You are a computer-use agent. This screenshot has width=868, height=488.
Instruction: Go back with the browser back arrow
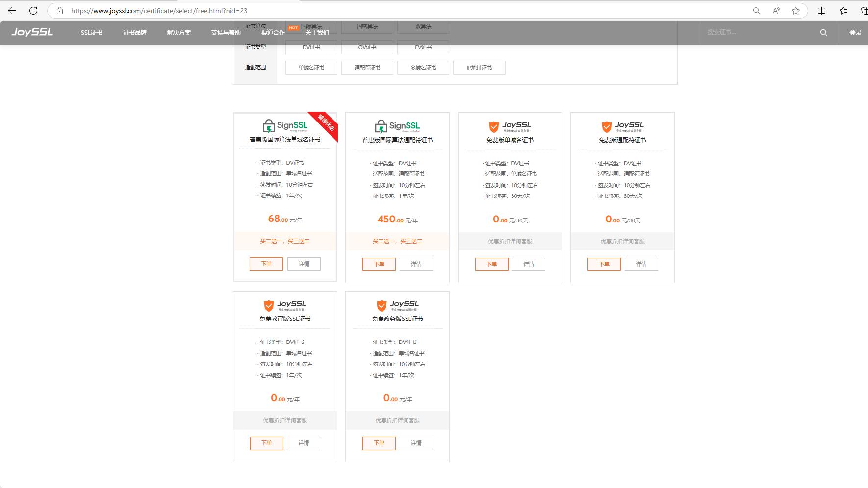(x=12, y=10)
